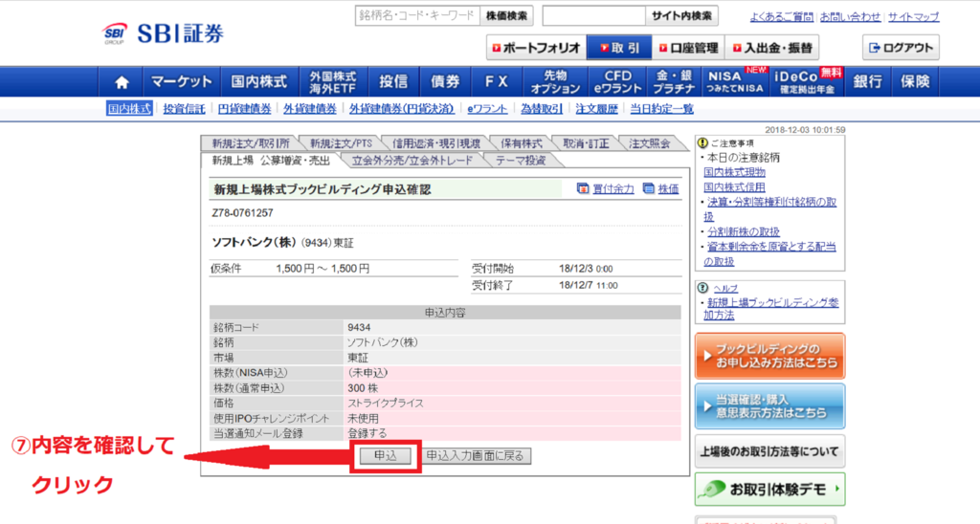Switch to 立会外分売/立会外トレード tab
This screenshot has width=980, height=524.
[x=412, y=160]
